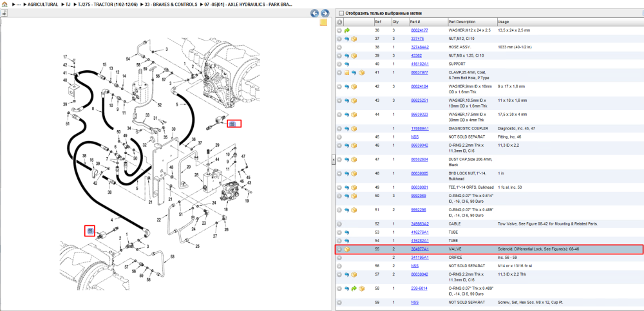Open part number link 416102A1
This screenshot has height=311, width=644.
pos(420,64)
